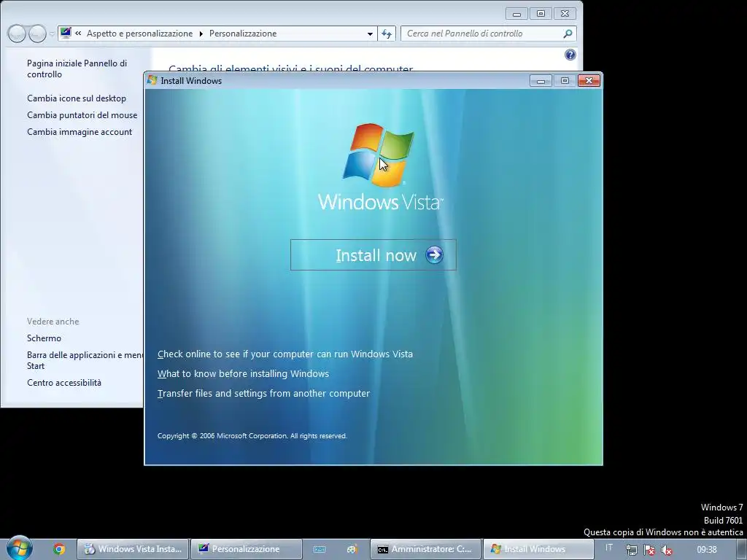This screenshot has width=747, height=560.
Task: Click refresh button next to address bar
Action: [x=387, y=34]
